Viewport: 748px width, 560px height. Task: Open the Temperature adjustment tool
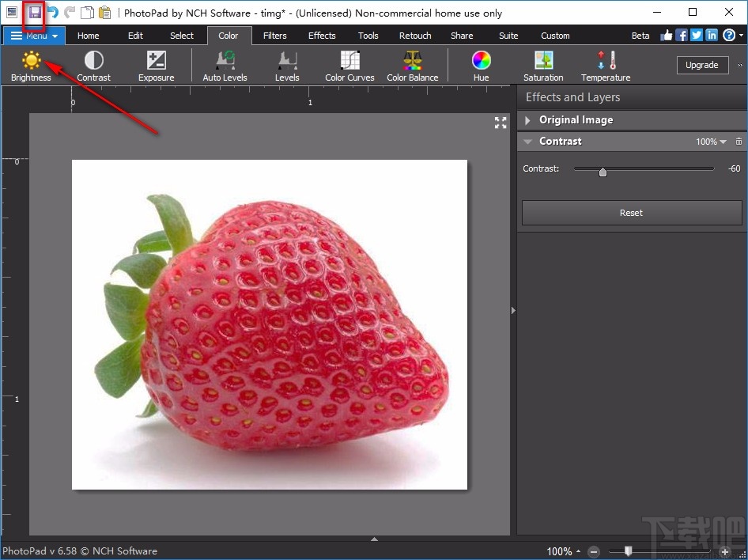point(606,66)
